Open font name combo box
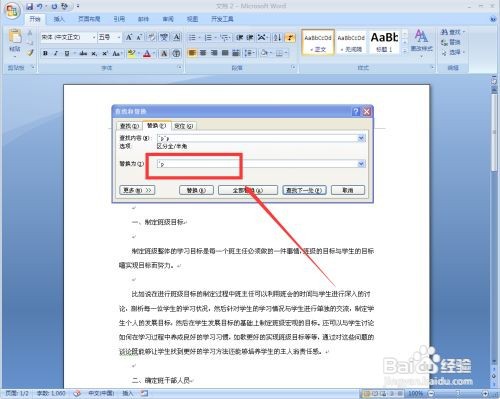500x399 pixels. click(x=68, y=37)
